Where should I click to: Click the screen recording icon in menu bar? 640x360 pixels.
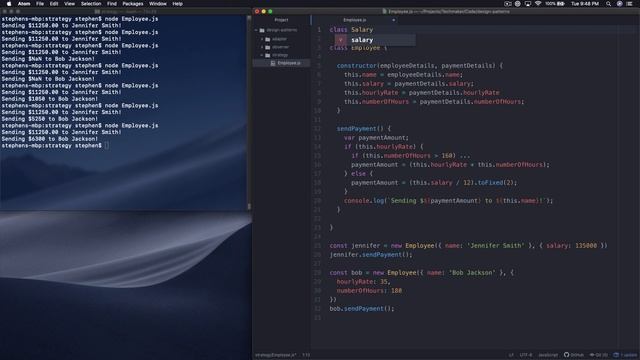[x=507, y=4]
